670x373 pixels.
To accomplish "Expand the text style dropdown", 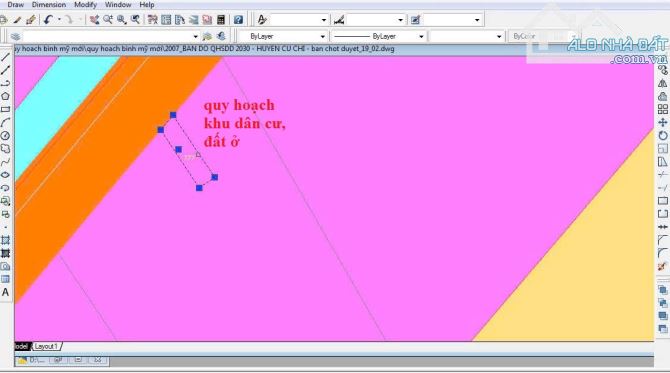I will click(299, 20).
